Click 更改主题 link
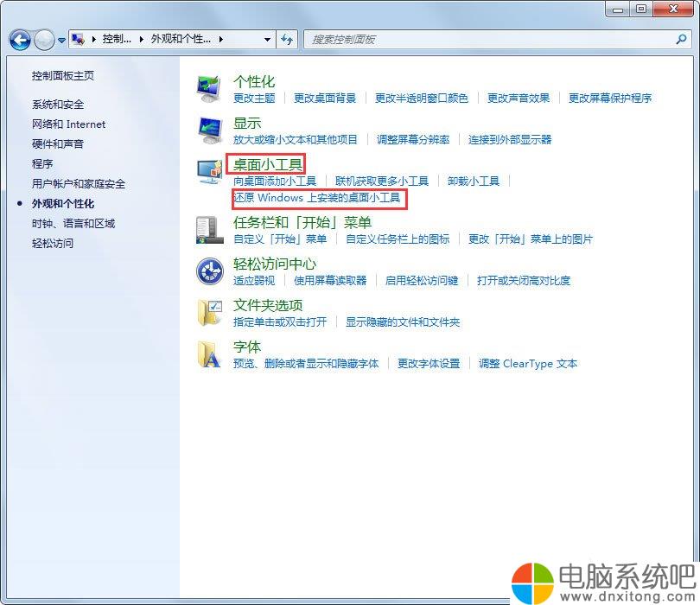Screen dimensions: 700x605 (x=254, y=99)
